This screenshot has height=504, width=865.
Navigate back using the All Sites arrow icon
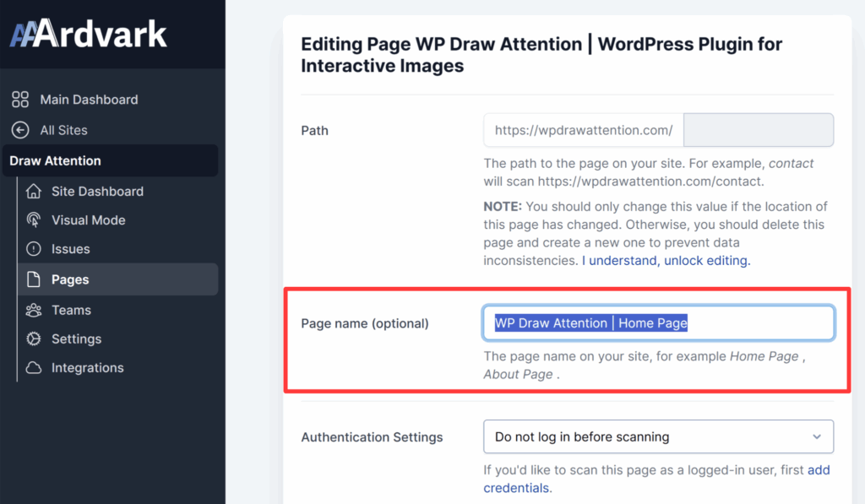click(x=20, y=130)
